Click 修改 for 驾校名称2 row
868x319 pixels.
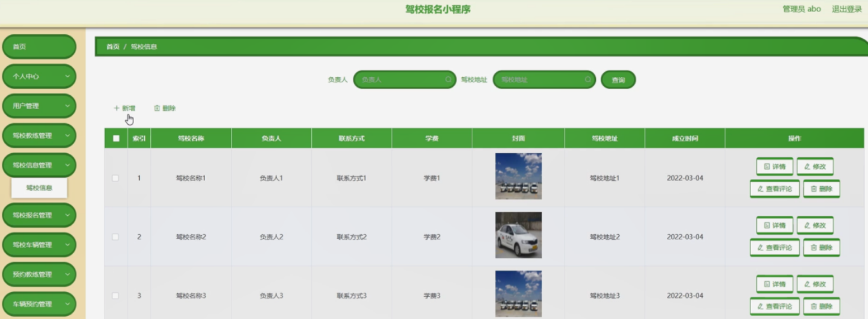pyautogui.click(x=815, y=226)
